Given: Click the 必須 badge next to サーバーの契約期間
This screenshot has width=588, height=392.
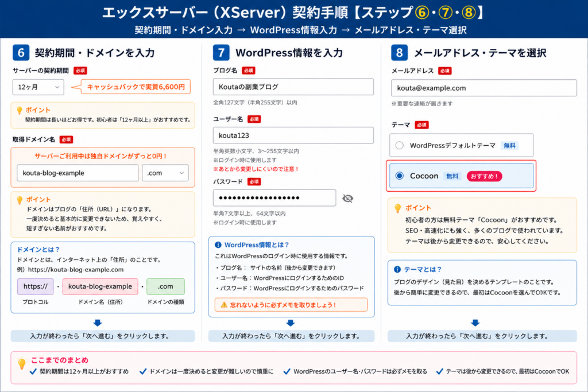Looking at the screenshot, I should pyautogui.click(x=80, y=71).
